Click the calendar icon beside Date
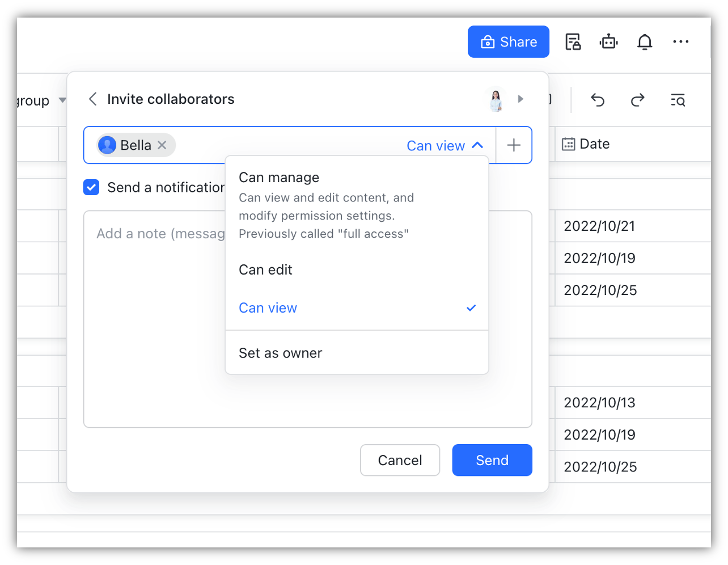The width and height of the screenshot is (728, 565). 568,144
